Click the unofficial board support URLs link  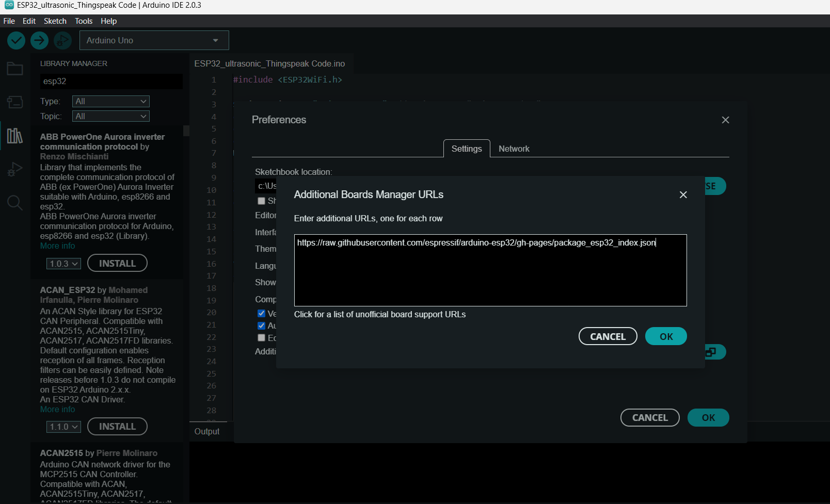tap(379, 314)
